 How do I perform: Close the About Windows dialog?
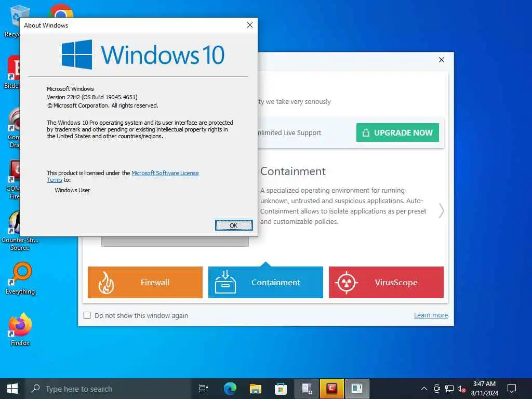pos(250,25)
